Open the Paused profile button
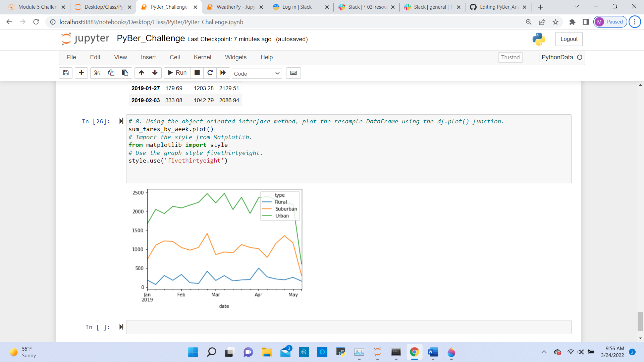Image resolution: width=644 pixels, height=362 pixels. 610,22
